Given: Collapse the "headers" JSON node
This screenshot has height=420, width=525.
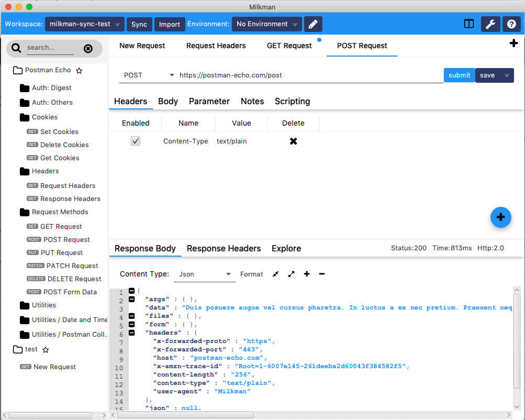Looking at the screenshot, I should (131, 333).
